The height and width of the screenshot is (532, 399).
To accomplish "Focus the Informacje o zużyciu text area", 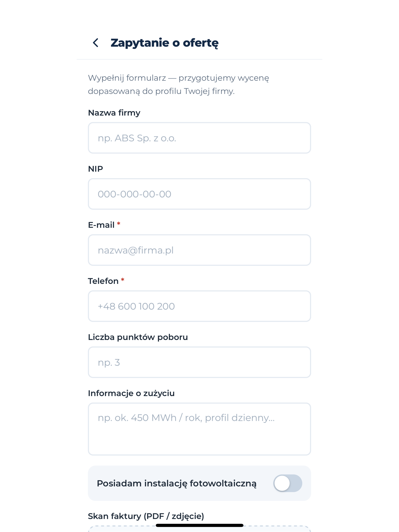I will (x=199, y=429).
